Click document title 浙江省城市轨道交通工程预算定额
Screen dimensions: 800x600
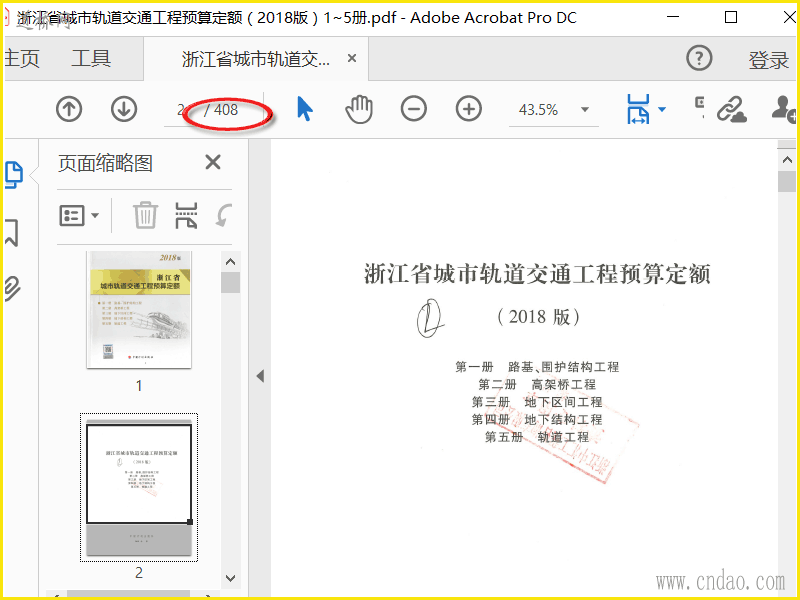point(537,274)
